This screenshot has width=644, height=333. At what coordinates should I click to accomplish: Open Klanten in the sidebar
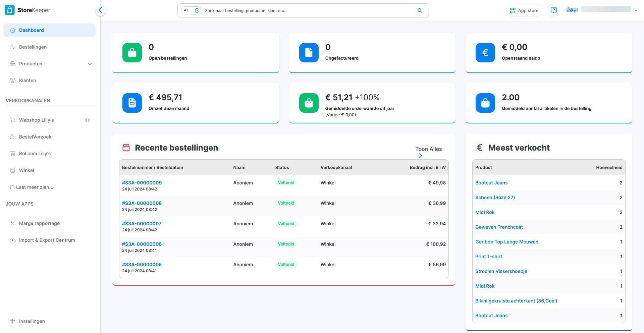point(28,80)
